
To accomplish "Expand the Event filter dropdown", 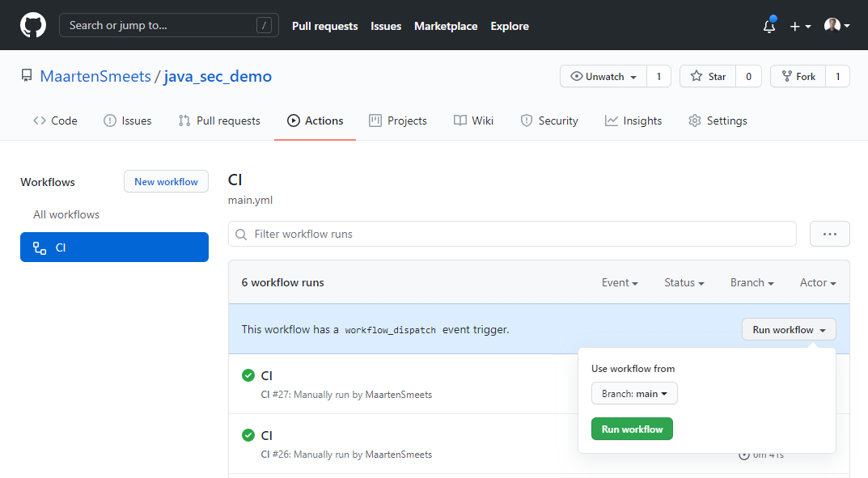I will pyautogui.click(x=620, y=282).
